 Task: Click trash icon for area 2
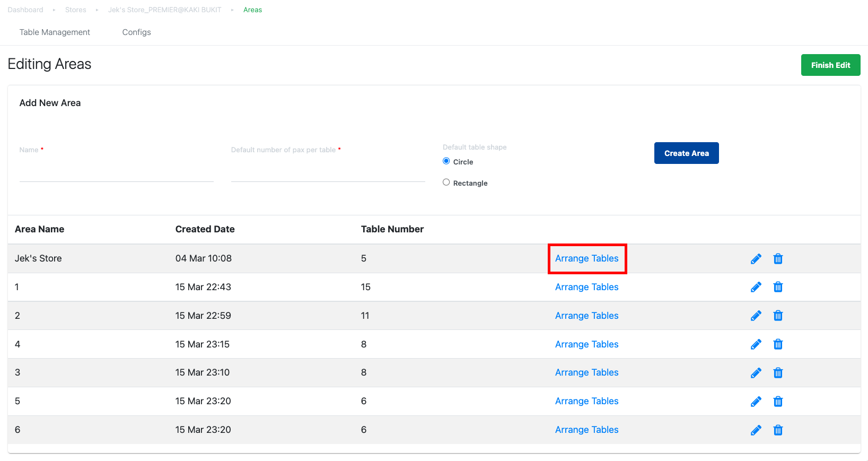(778, 316)
